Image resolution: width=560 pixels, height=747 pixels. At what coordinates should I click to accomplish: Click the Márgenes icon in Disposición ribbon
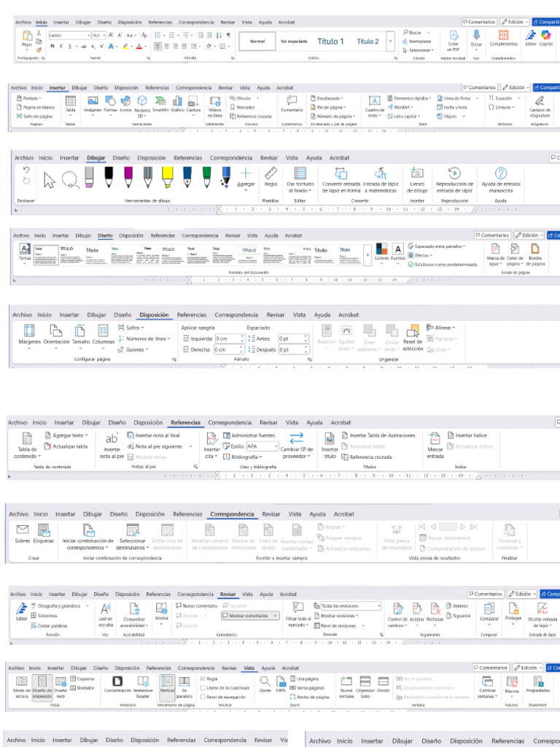pos(29,330)
